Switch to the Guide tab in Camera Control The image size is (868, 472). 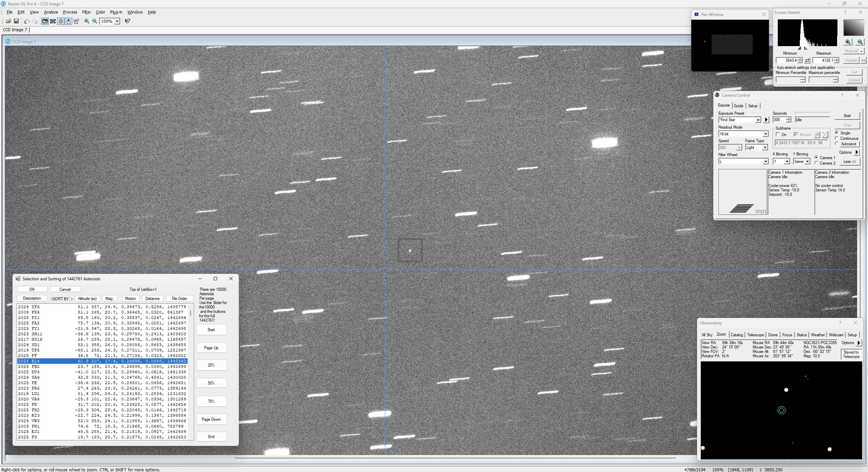point(738,106)
